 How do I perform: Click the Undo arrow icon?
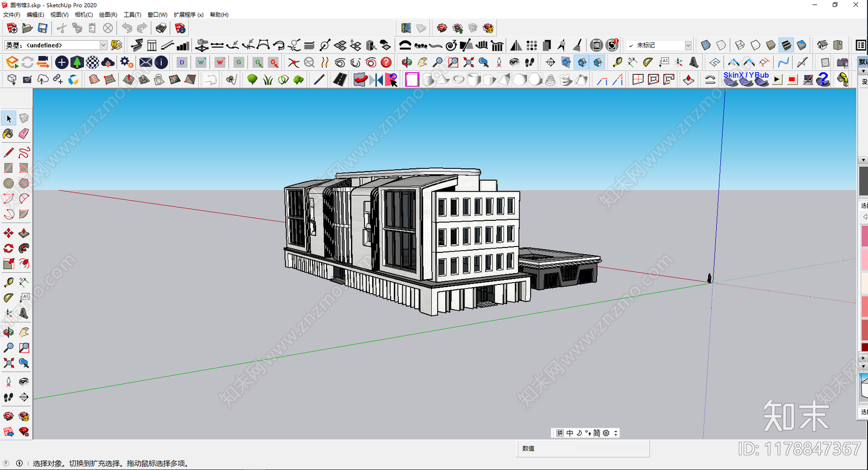(127, 28)
